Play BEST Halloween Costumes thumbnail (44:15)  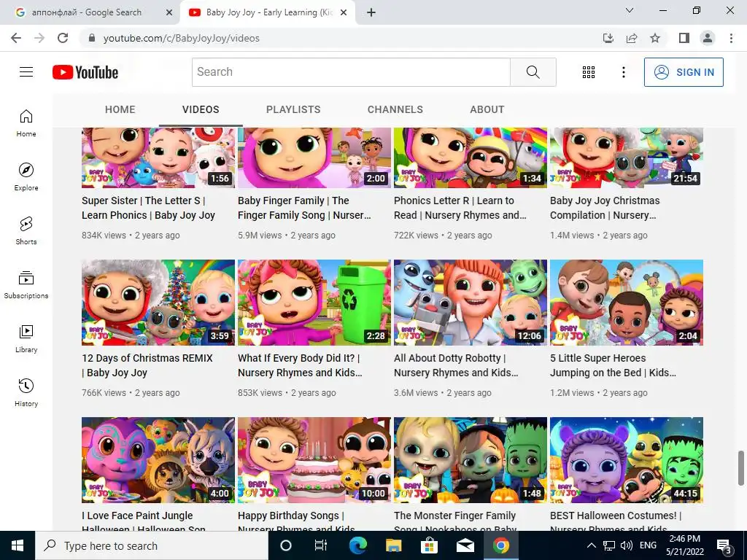(x=627, y=460)
